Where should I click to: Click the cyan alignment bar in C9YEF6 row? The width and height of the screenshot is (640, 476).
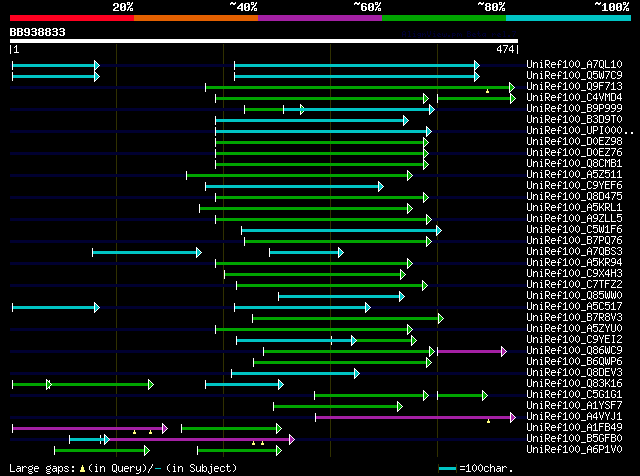point(294,187)
